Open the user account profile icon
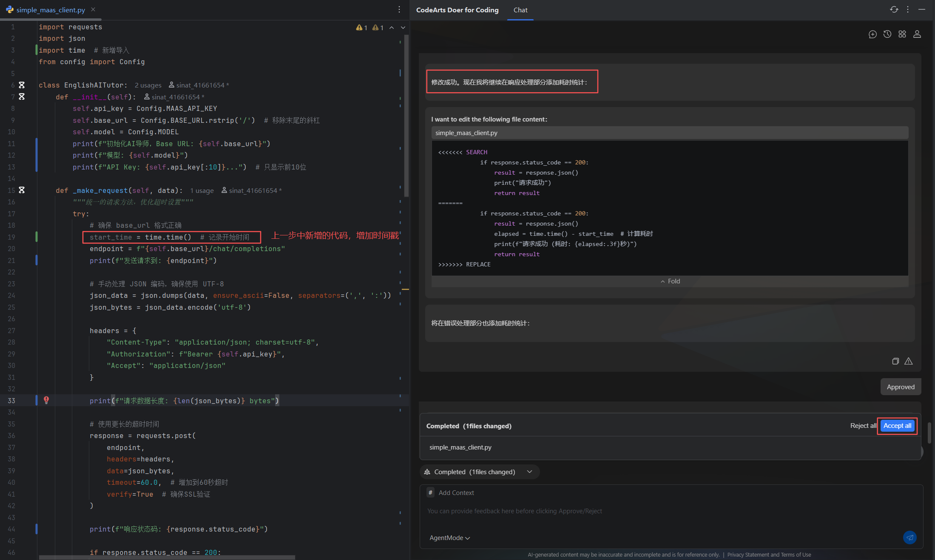The width and height of the screenshot is (935, 560). point(917,34)
